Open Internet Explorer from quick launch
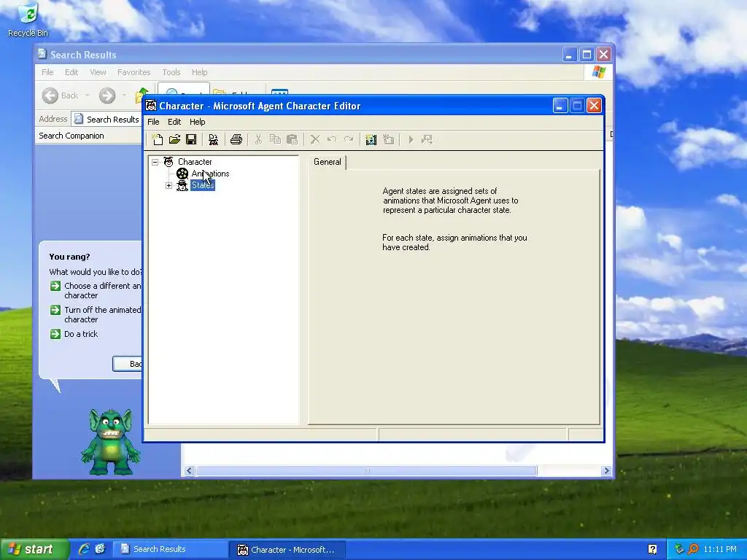Viewport: 747px width, 560px height. (84, 549)
